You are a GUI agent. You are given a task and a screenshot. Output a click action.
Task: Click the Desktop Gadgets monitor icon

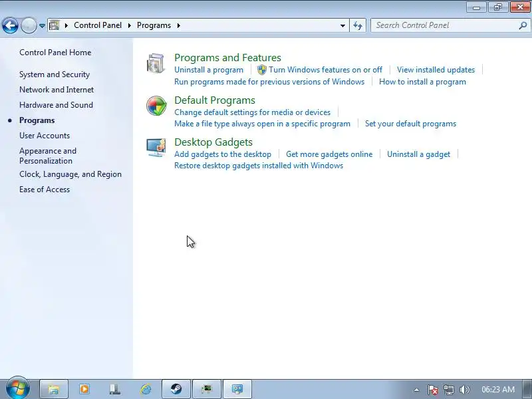coord(156,147)
